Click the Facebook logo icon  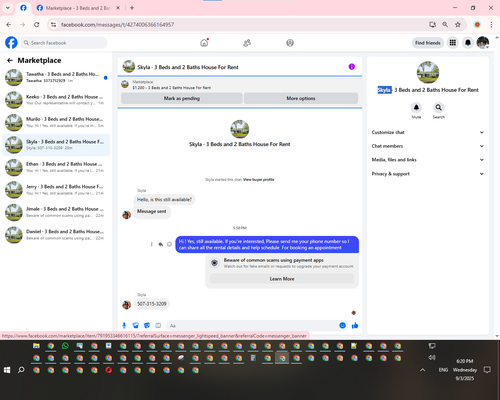tap(11, 43)
